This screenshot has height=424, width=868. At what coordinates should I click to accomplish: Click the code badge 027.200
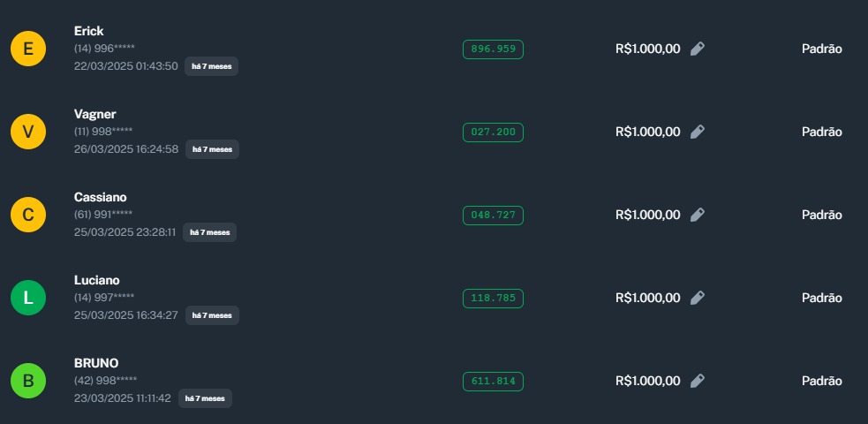493,132
